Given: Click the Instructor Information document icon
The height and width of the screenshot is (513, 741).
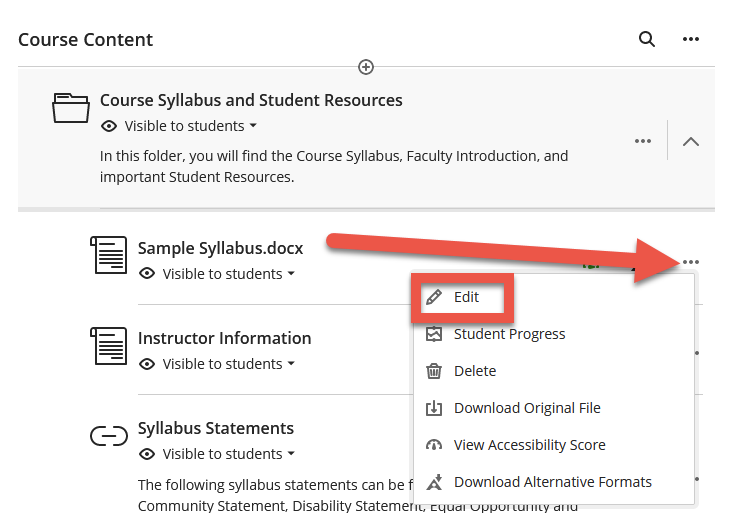Looking at the screenshot, I should [x=108, y=346].
